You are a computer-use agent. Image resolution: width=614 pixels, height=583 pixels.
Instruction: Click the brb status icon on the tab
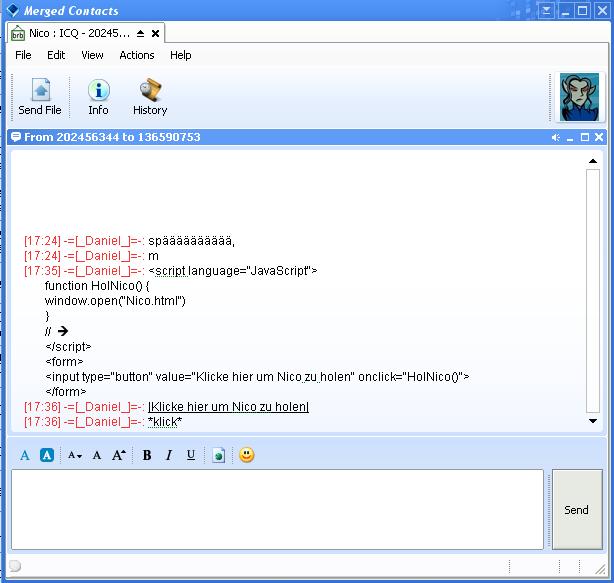point(18,34)
